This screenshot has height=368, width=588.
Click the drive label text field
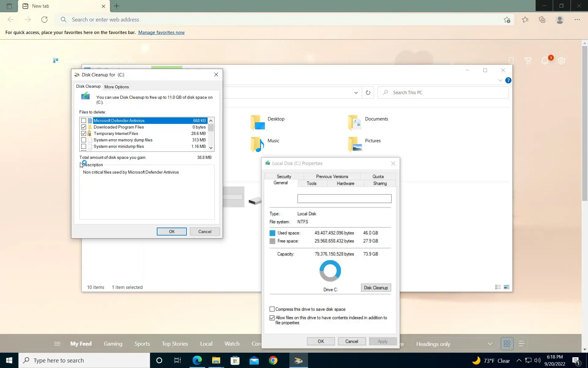(344, 199)
